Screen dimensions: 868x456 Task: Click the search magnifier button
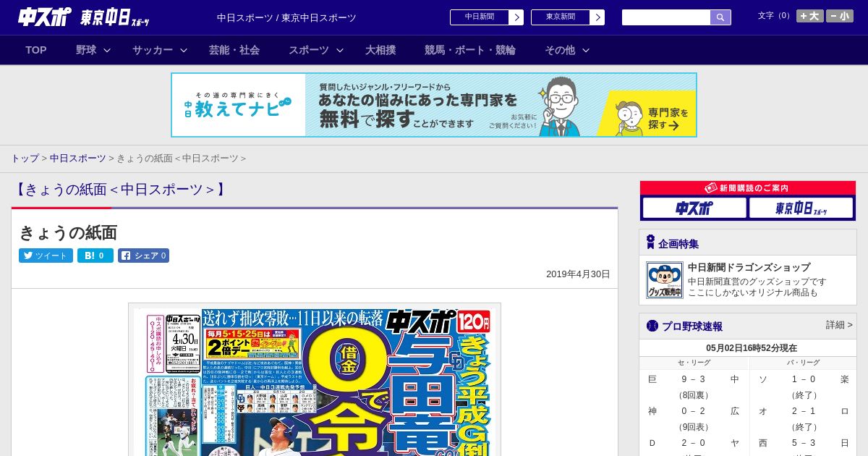point(720,17)
